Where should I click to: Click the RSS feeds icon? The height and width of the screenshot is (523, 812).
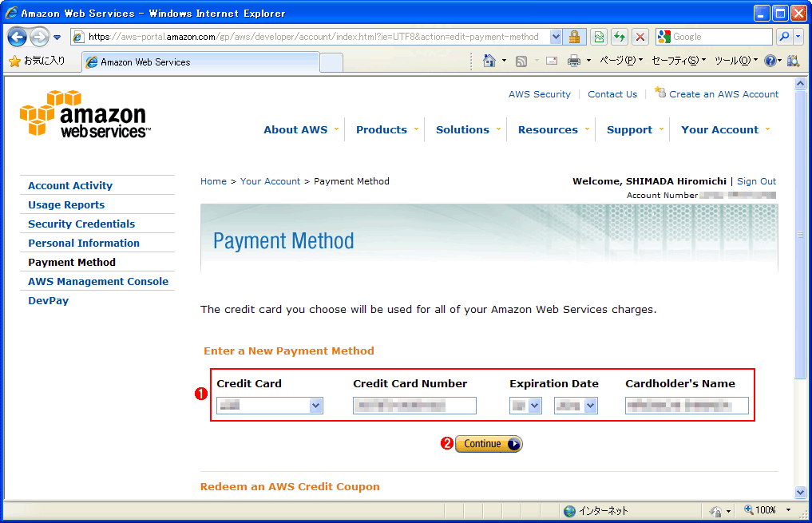point(521,61)
